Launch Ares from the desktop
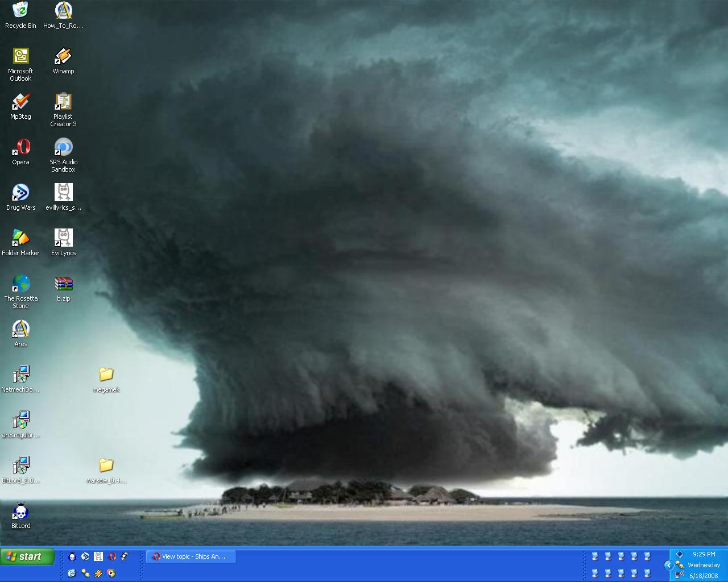 [20, 330]
